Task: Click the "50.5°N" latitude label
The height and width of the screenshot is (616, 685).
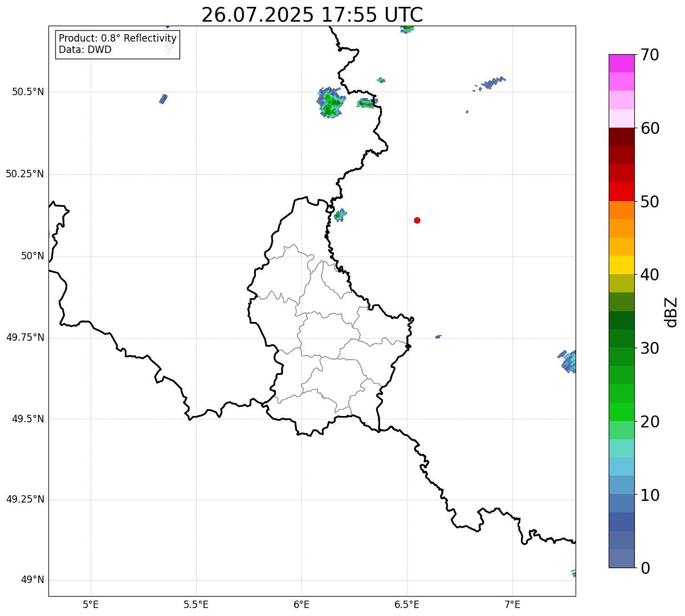Action: tap(27, 92)
